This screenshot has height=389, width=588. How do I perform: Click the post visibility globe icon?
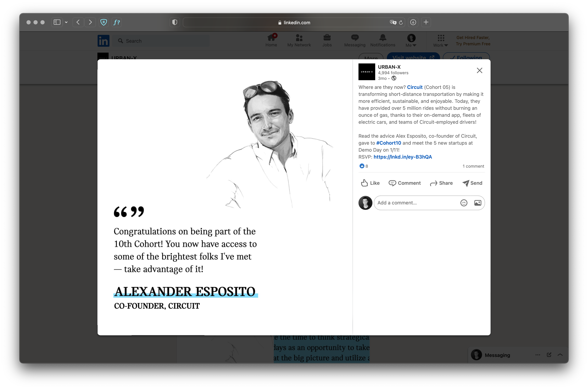(x=394, y=78)
